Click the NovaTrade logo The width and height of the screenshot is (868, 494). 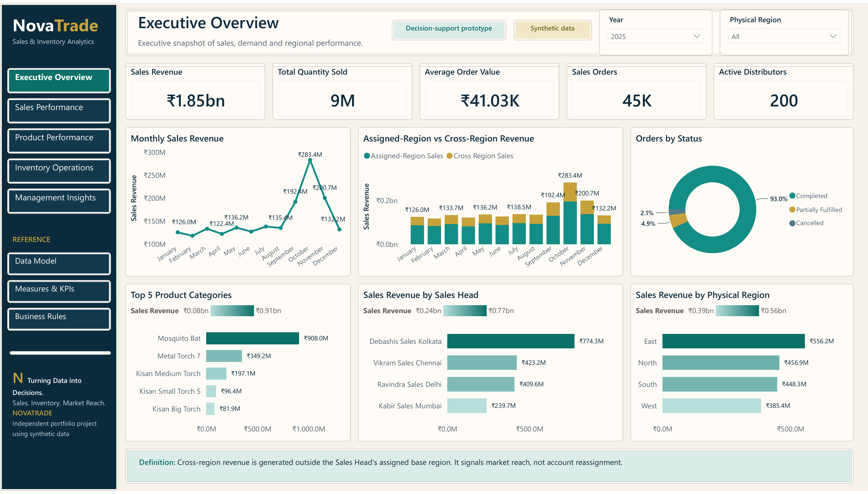[55, 25]
